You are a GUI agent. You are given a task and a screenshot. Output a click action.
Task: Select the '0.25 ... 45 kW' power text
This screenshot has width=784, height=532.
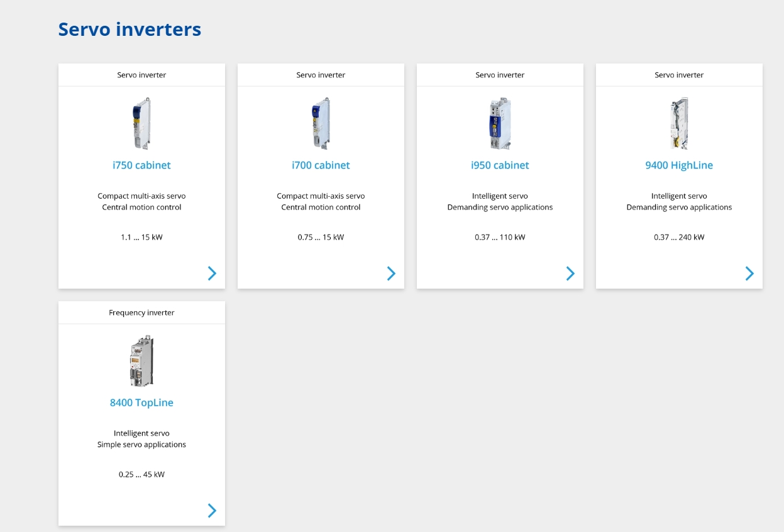coord(141,475)
